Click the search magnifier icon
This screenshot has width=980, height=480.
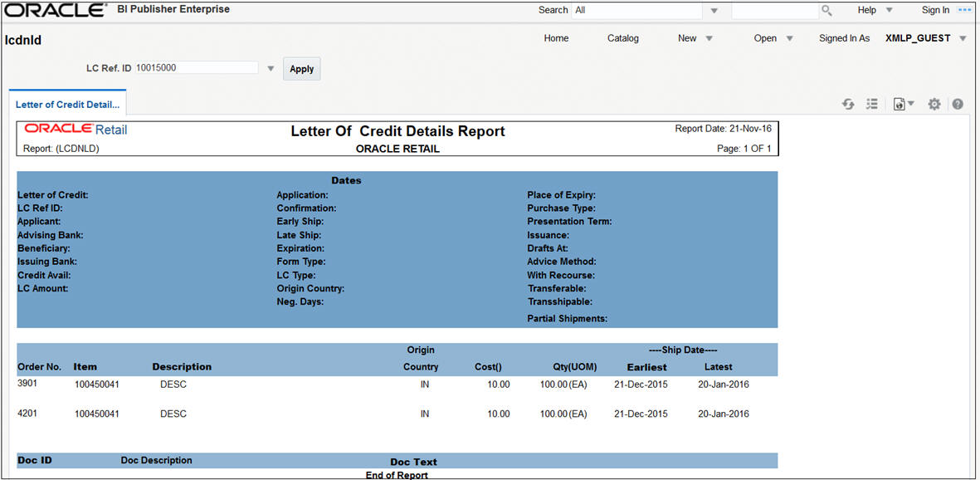826,10
